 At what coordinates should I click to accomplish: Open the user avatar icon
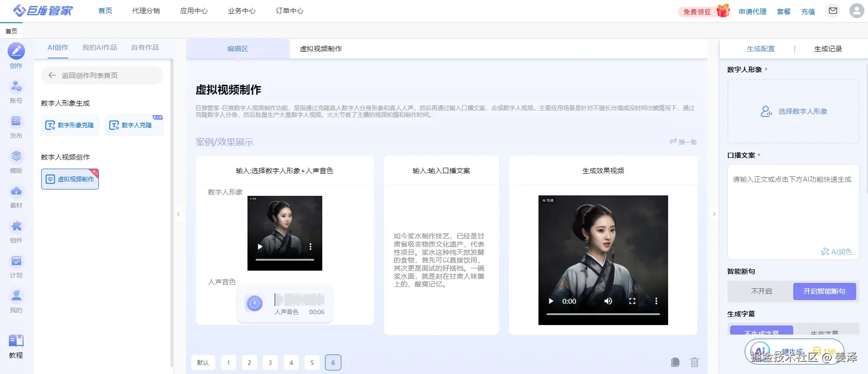856,10
